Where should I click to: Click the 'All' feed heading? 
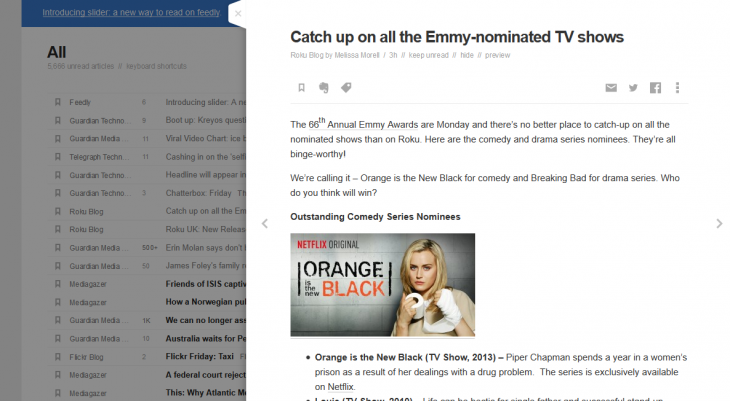[x=56, y=52]
